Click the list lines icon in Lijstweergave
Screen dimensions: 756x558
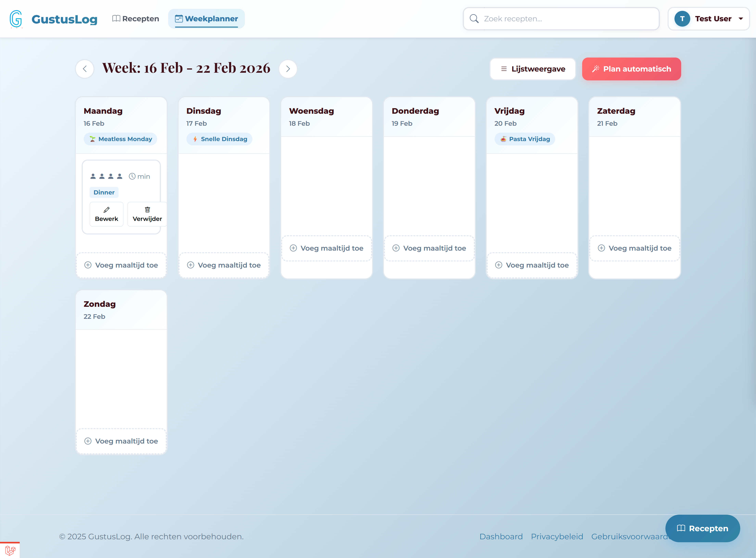tap(504, 69)
